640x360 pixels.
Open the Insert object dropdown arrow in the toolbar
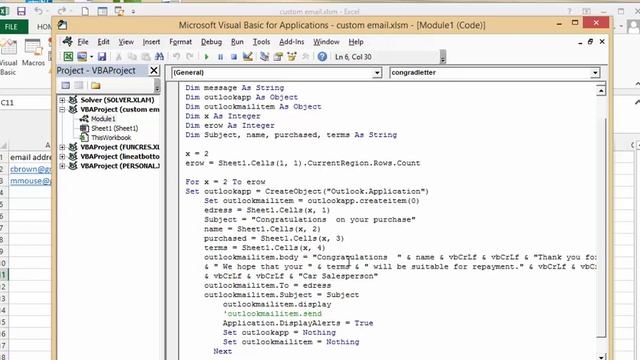[x=91, y=57]
